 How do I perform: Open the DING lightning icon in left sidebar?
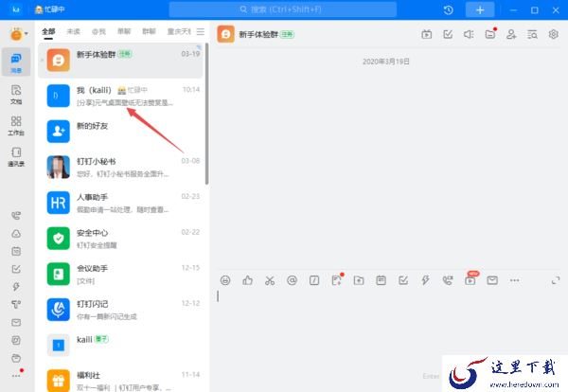point(16,287)
